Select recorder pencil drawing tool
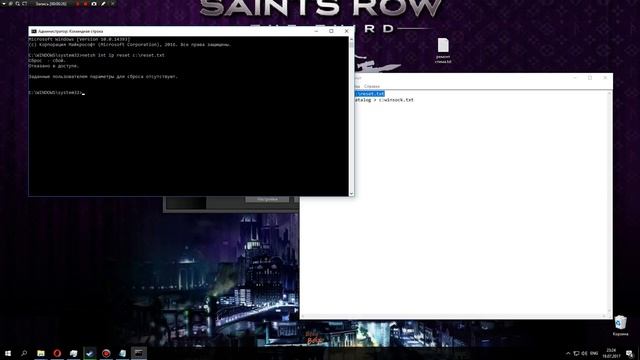The height and width of the screenshot is (360, 640). (x=103, y=4)
